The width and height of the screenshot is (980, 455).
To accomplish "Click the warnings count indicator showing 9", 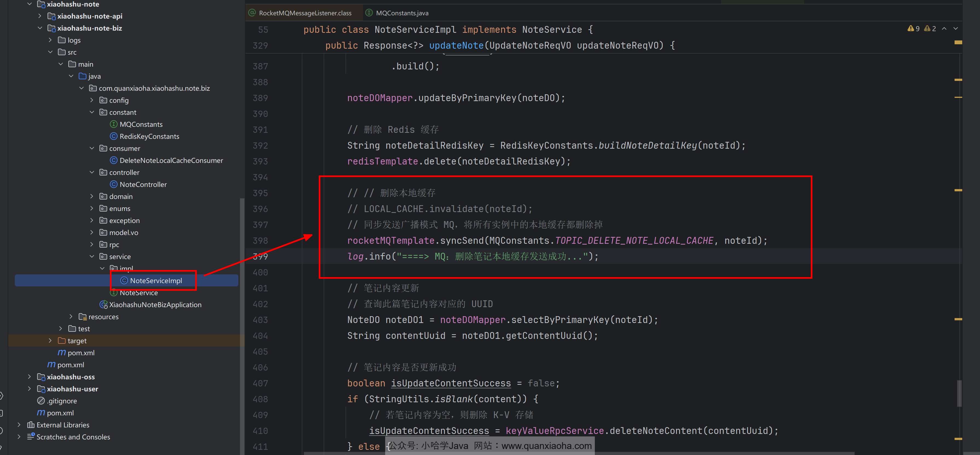I will (913, 28).
